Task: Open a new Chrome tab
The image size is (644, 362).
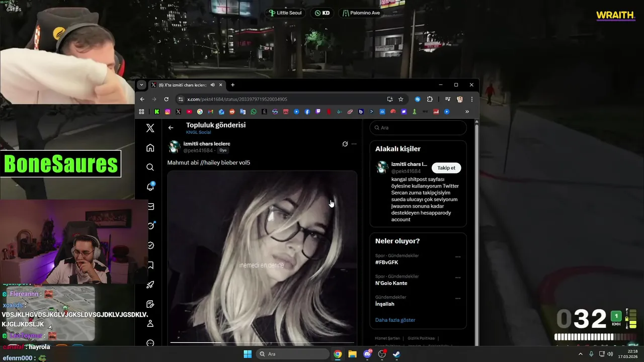Action: point(232,85)
